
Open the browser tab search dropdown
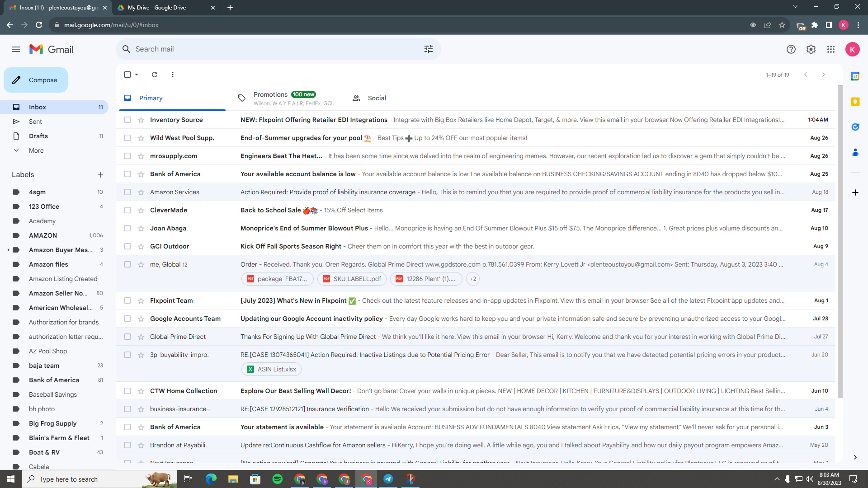coord(795,7)
